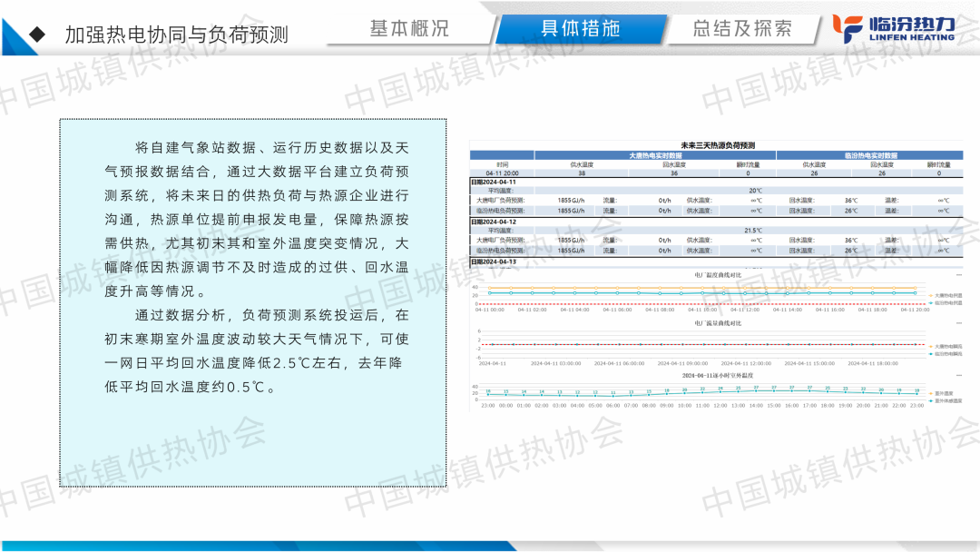Open the options menu of the 逐小时室外温度 chart

pyautogui.click(x=959, y=375)
